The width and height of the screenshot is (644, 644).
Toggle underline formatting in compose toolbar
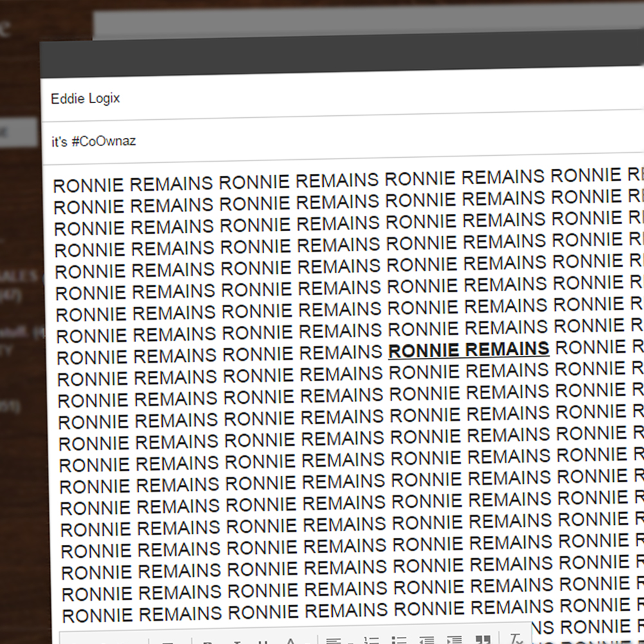(x=263, y=641)
